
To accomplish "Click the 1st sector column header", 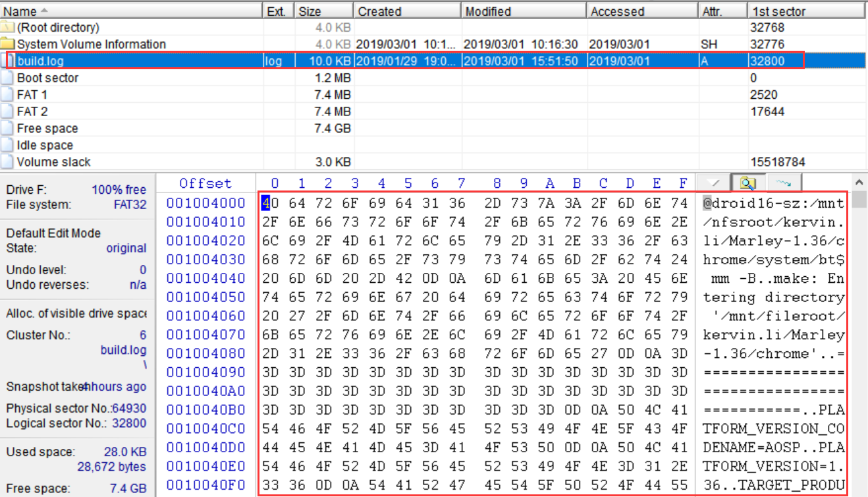I will [x=807, y=11].
